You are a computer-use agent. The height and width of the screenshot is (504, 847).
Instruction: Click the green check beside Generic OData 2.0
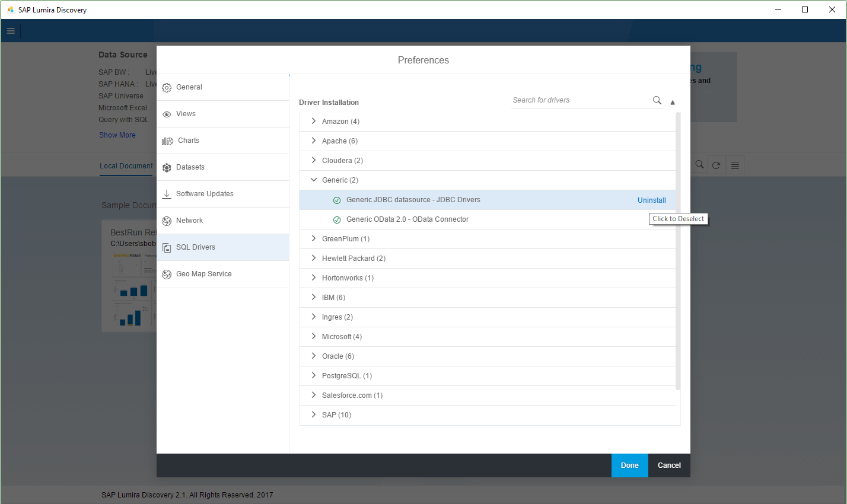[337, 220]
